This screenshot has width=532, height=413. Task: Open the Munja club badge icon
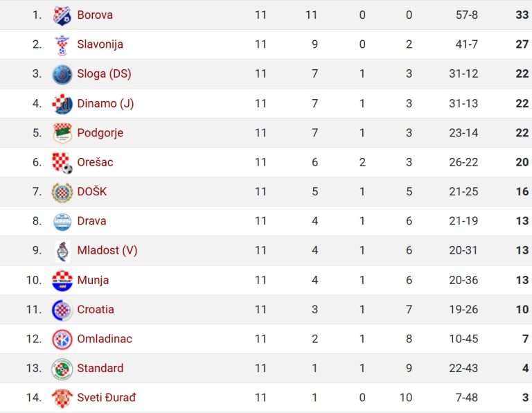point(62,281)
